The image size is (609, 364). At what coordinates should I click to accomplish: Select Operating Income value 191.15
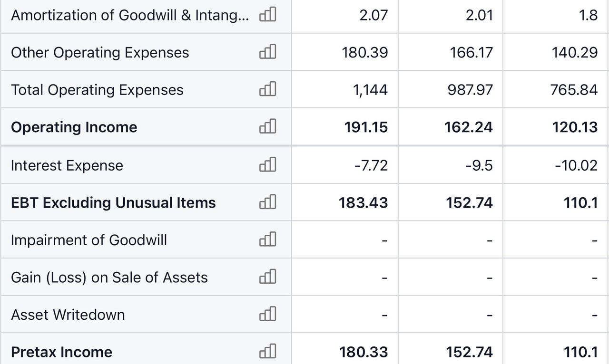pyautogui.click(x=364, y=127)
